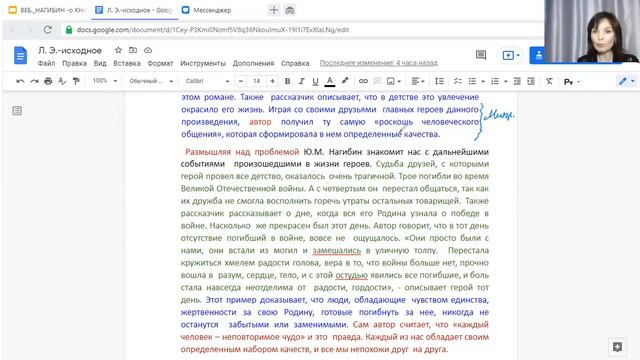Open the text alignment dropdown
The width and height of the screenshot is (640, 360).
(x=418, y=81)
